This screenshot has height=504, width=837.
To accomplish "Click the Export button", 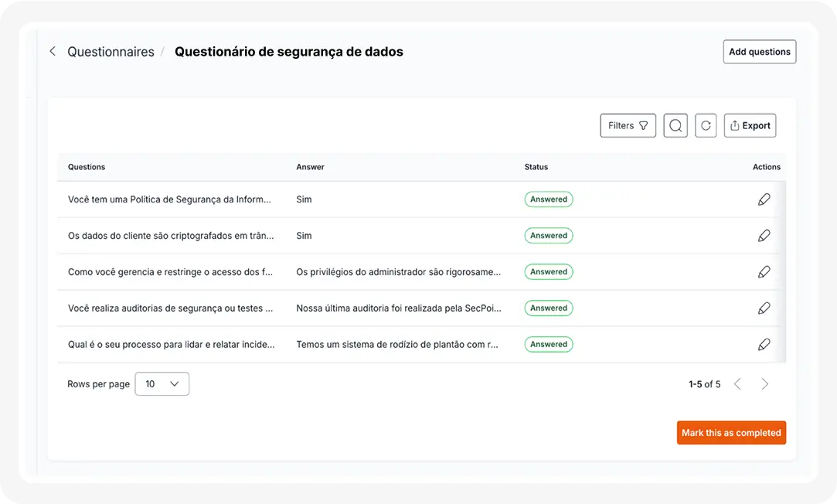I will pyautogui.click(x=750, y=125).
